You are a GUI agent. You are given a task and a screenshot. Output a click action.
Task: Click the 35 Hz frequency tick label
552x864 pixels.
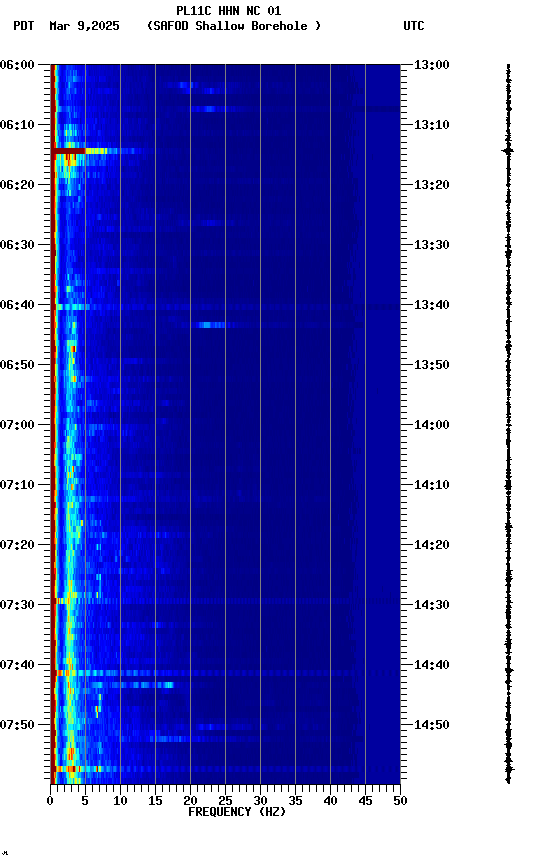[295, 801]
